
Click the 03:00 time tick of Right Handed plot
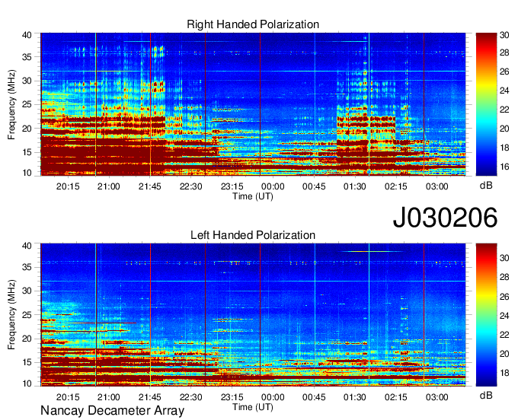(436, 186)
